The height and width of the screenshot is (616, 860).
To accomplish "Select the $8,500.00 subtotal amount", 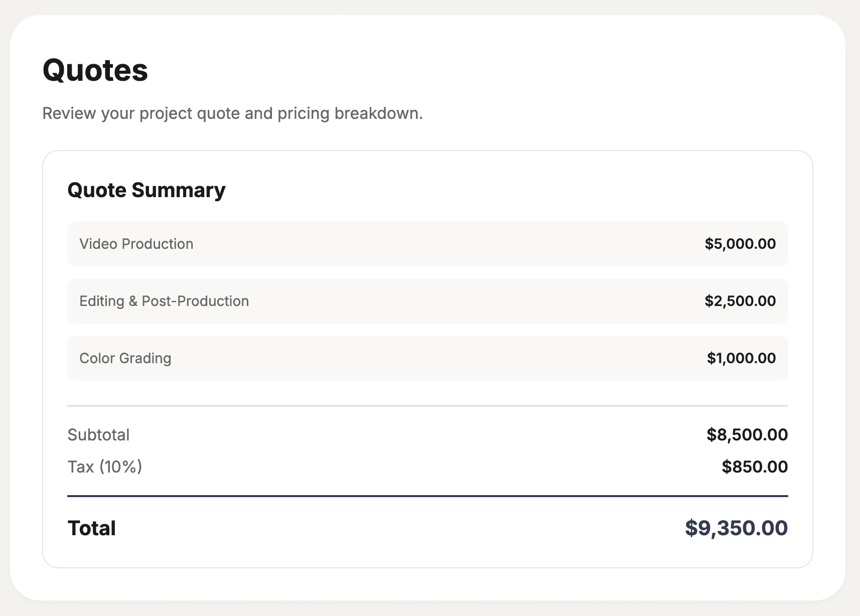I will click(747, 434).
